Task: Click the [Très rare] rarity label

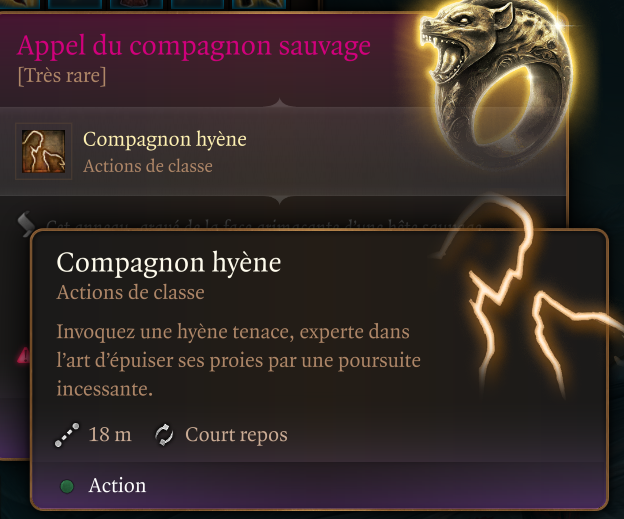Action: coord(62,76)
